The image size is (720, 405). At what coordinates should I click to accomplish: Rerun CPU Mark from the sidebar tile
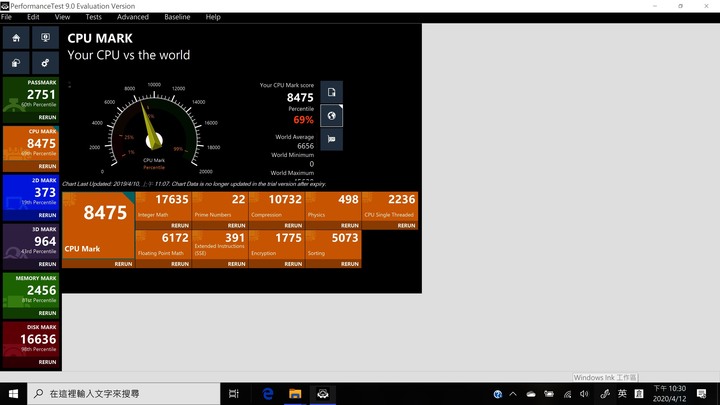coord(47,166)
